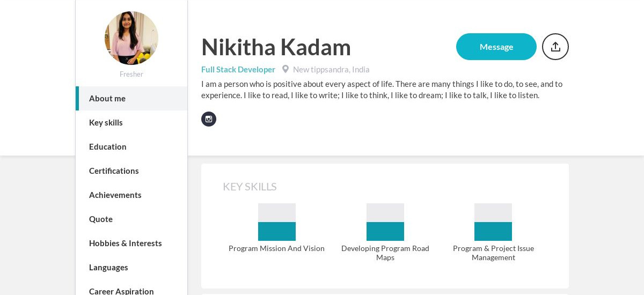Click the Nikitha Kadam name heading
The image size is (644, 295).
(276, 47)
